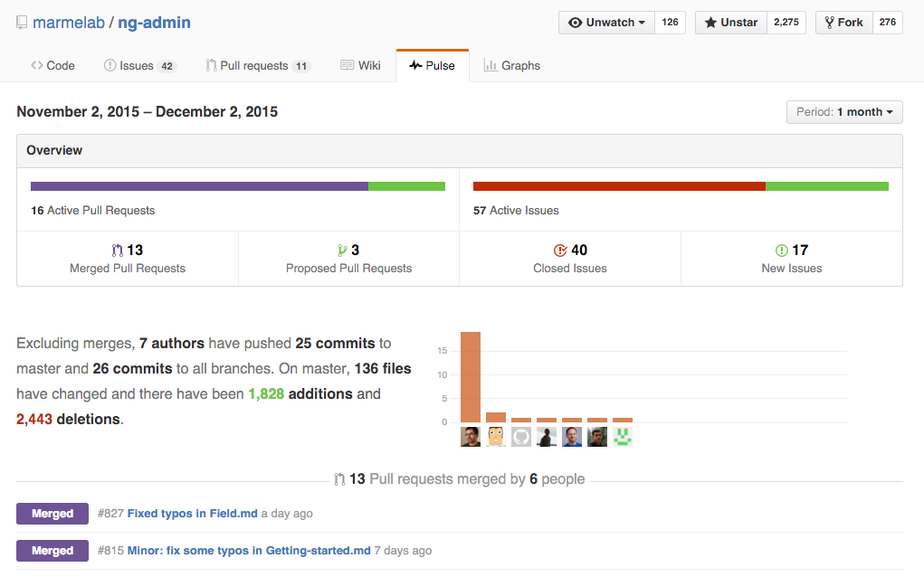Click the Fork button
Image resolution: width=924 pixels, height=577 pixels.
tap(843, 23)
